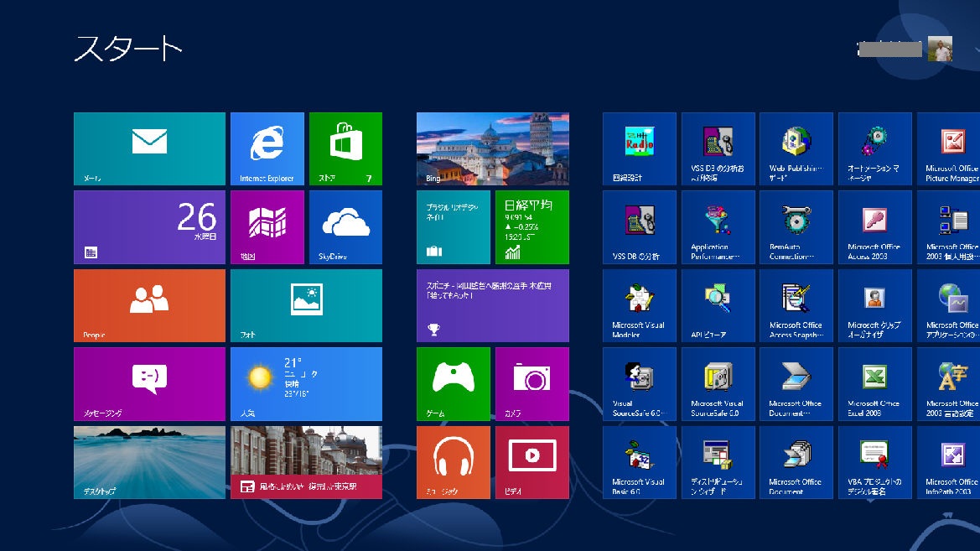Screen dimensions: 980x551
Task: Launch Microsoft Office InfoPath 2003
Action: coord(948,463)
